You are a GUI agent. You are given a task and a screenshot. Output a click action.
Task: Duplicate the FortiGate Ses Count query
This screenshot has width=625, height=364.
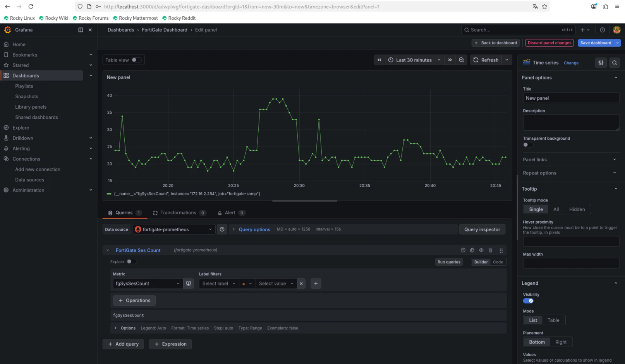pyautogui.click(x=472, y=250)
